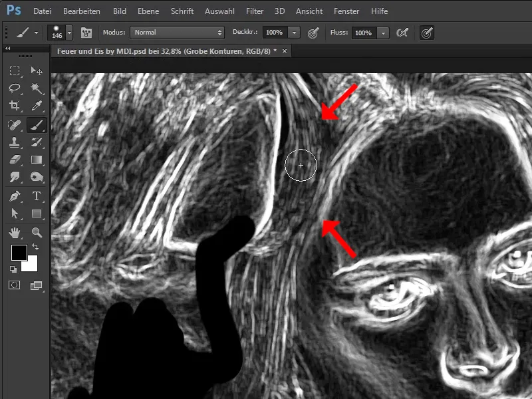Select the Crop tool
Image resolution: width=532 pixels, height=399 pixels.
(x=14, y=106)
